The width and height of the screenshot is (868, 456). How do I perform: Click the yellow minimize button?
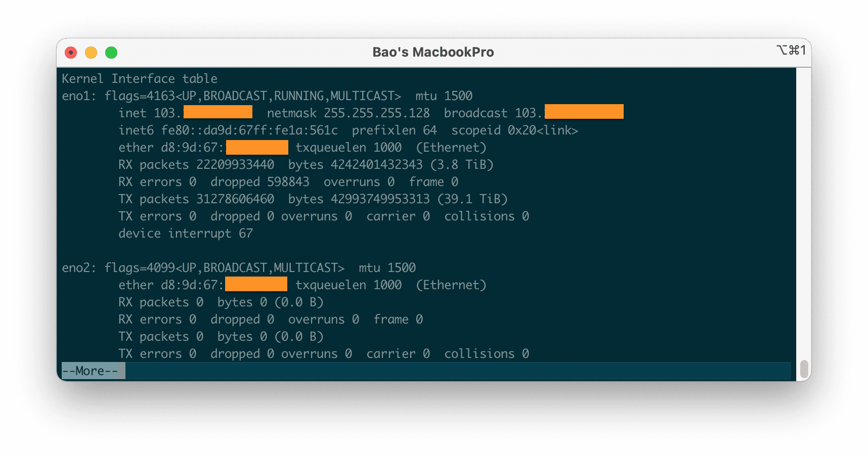[x=91, y=52]
